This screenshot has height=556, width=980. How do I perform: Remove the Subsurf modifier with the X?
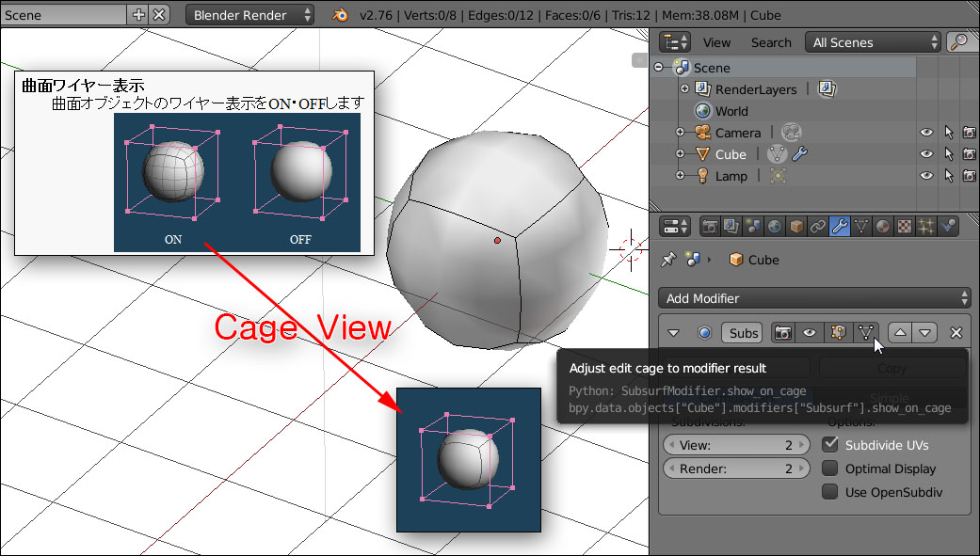[956, 333]
